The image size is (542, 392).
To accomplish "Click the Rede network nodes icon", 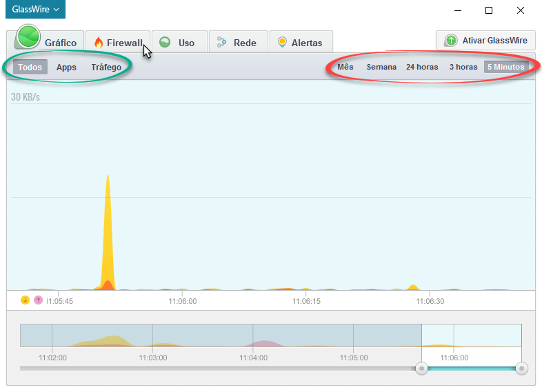I will click(x=221, y=43).
